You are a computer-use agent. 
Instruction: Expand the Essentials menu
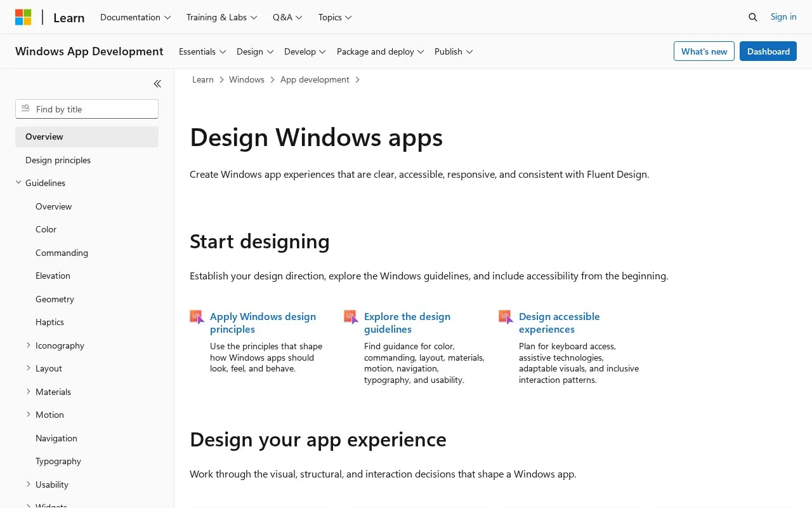click(202, 51)
